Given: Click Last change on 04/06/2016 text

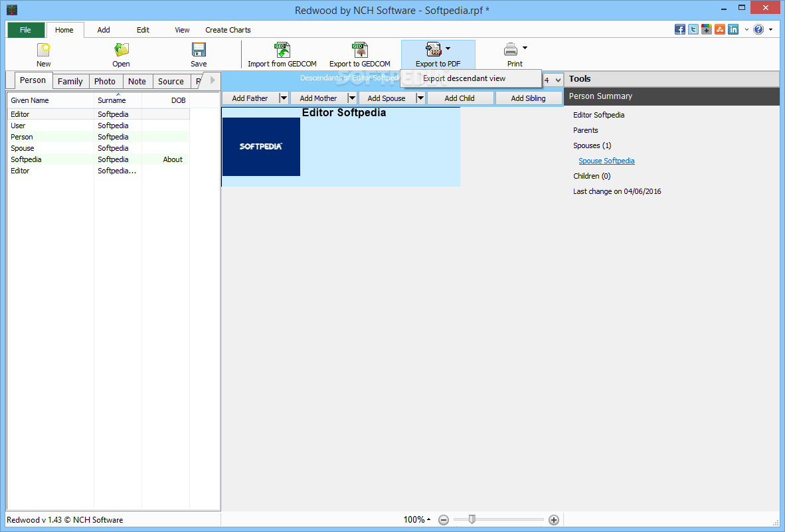Looking at the screenshot, I should [617, 191].
